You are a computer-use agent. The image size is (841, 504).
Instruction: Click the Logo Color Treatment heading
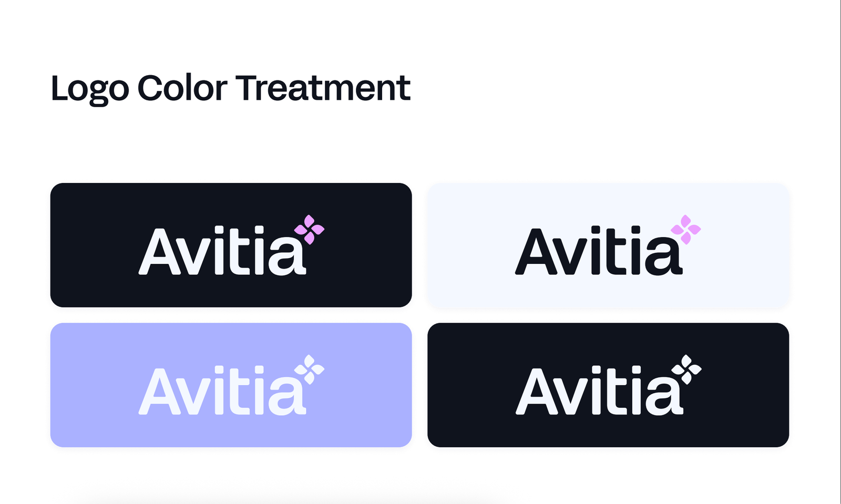tap(230, 88)
